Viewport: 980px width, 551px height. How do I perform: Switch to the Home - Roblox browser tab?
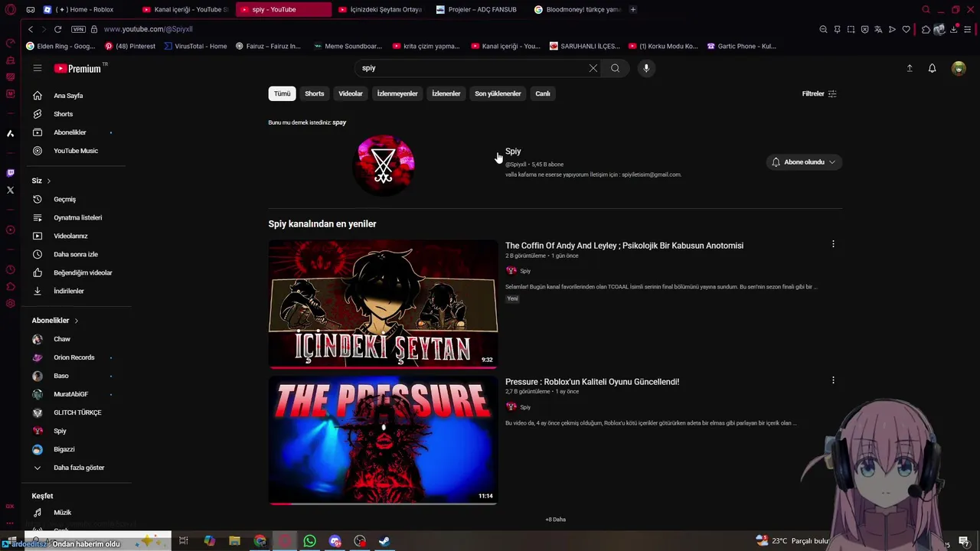pos(85,9)
